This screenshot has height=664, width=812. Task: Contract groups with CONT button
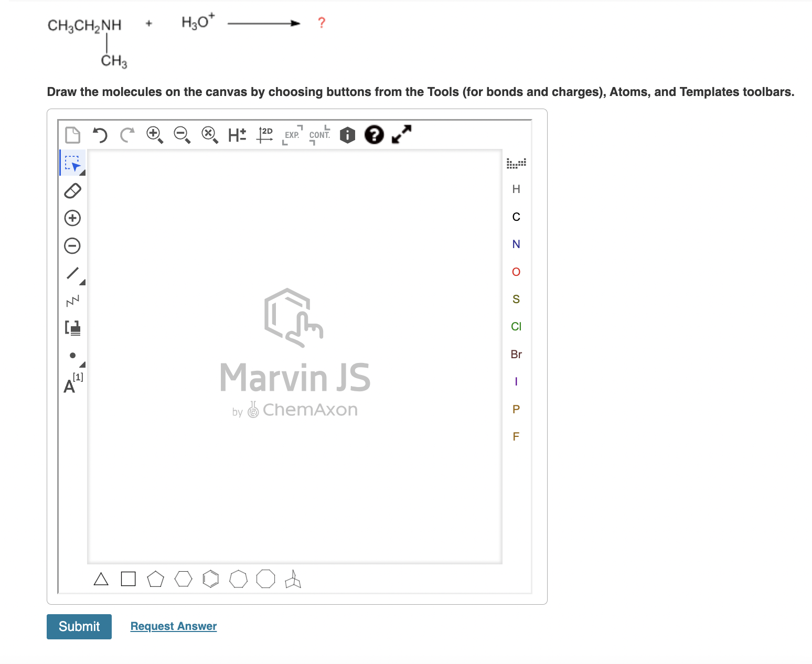[319, 135]
